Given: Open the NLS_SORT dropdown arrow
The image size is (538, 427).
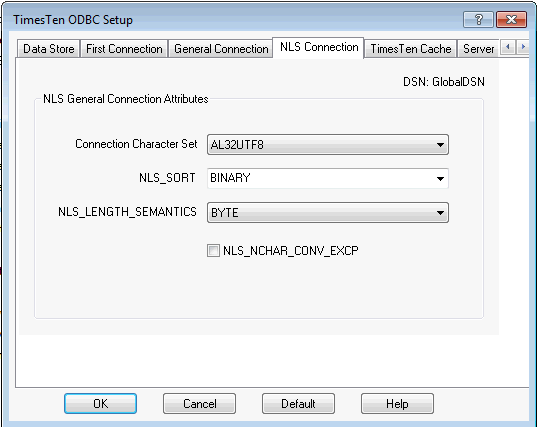Looking at the screenshot, I should [x=440, y=178].
